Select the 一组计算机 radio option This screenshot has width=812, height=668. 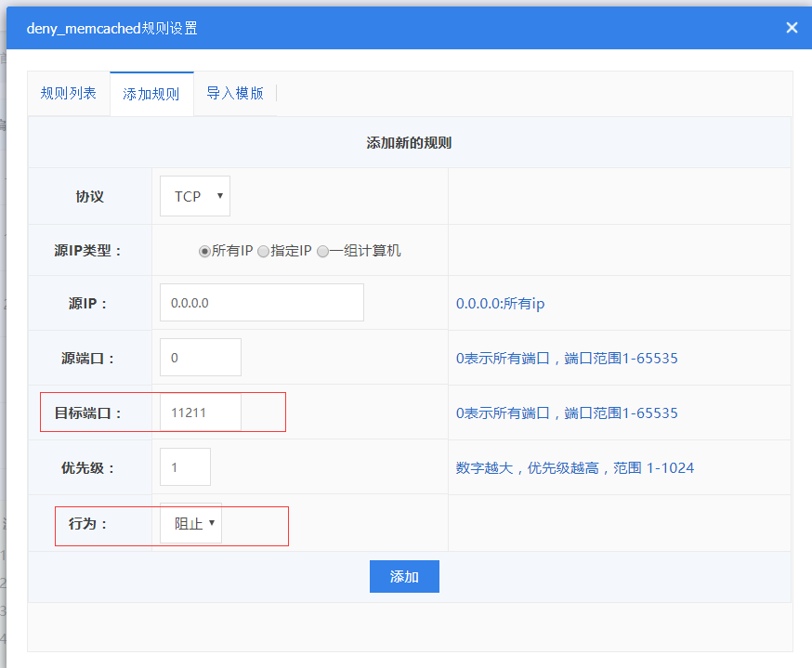click(x=323, y=251)
